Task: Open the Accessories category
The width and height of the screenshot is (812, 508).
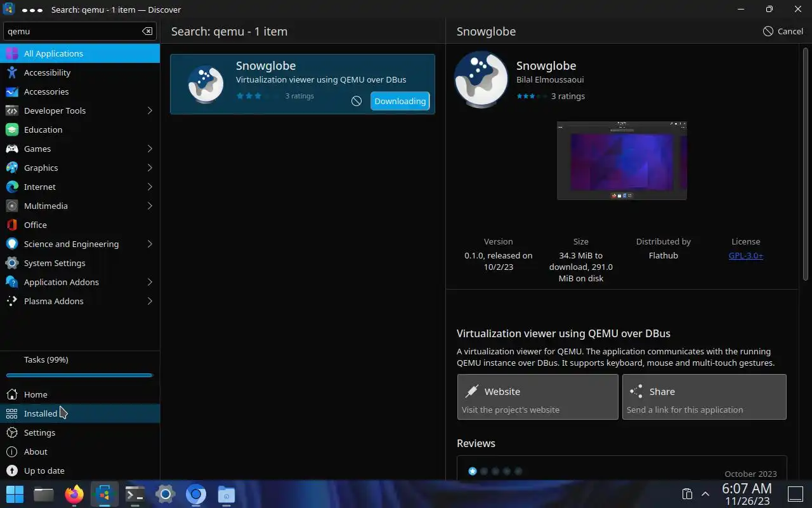Action: pyautogui.click(x=80, y=91)
